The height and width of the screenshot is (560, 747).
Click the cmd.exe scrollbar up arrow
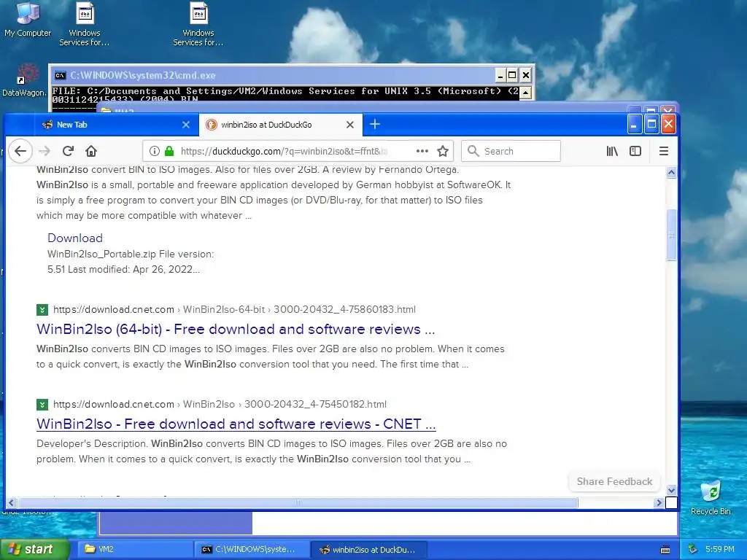pos(525,92)
